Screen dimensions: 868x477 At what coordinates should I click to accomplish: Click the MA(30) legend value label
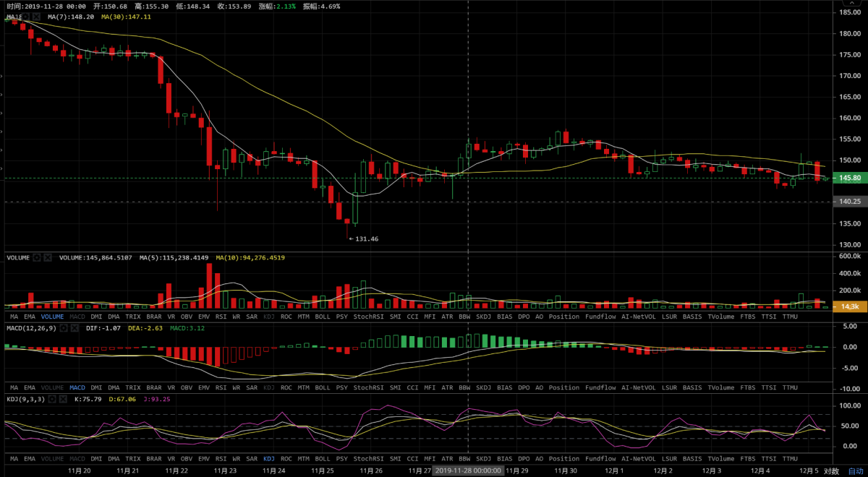(x=126, y=17)
